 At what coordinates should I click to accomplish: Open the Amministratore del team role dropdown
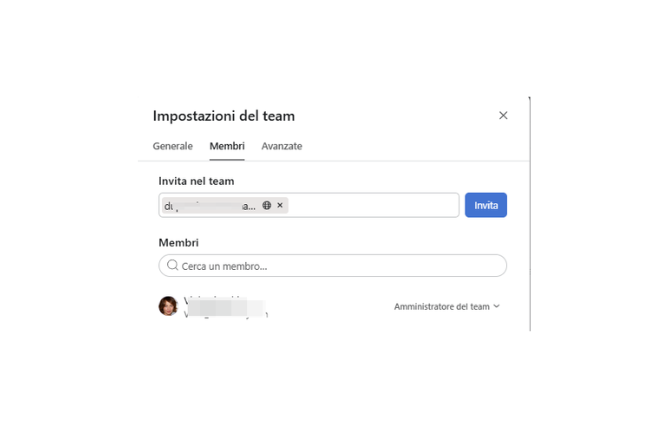click(x=442, y=307)
